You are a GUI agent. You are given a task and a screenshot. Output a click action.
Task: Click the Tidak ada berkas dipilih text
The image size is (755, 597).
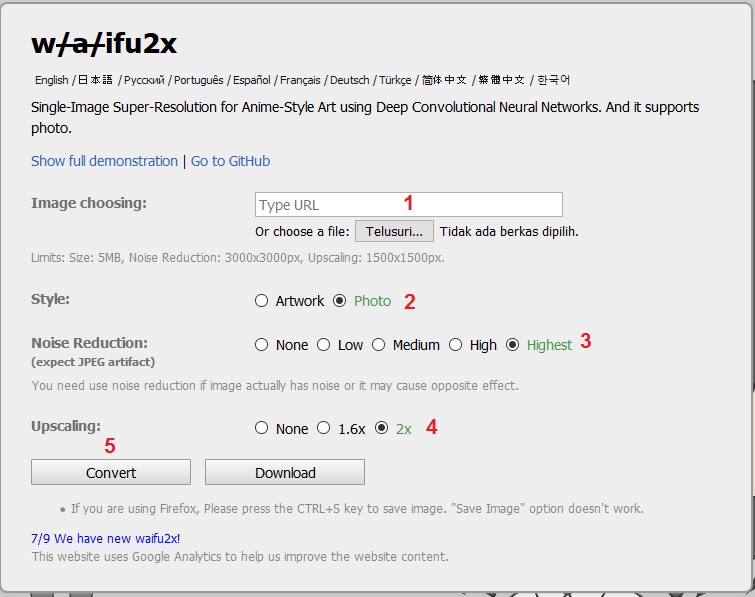(509, 232)
